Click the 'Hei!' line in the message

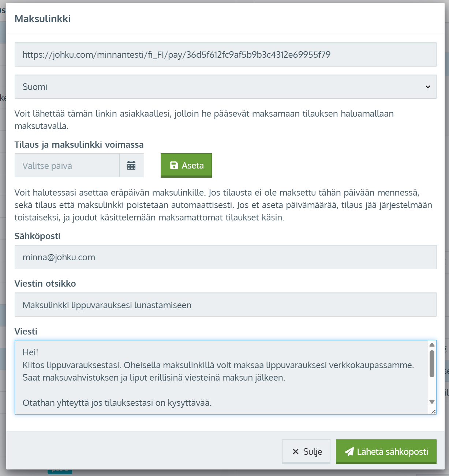click(x=30, y=352)
